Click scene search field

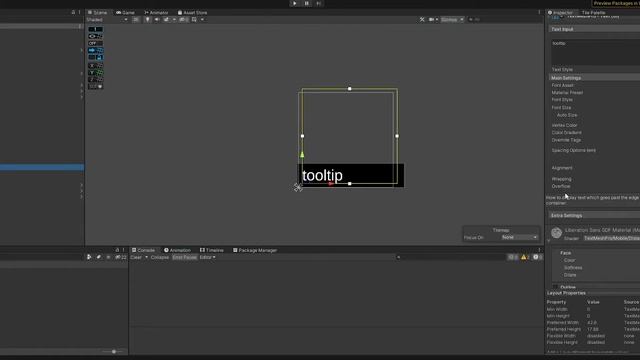[x=504, y=20]
